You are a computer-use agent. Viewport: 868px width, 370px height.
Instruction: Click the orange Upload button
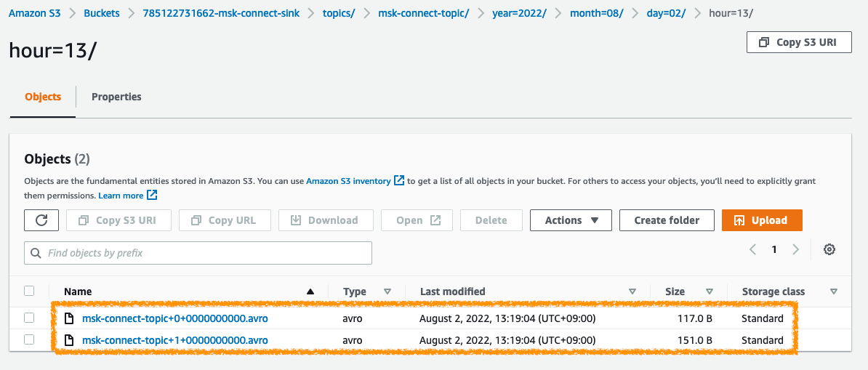coord(762,220)
